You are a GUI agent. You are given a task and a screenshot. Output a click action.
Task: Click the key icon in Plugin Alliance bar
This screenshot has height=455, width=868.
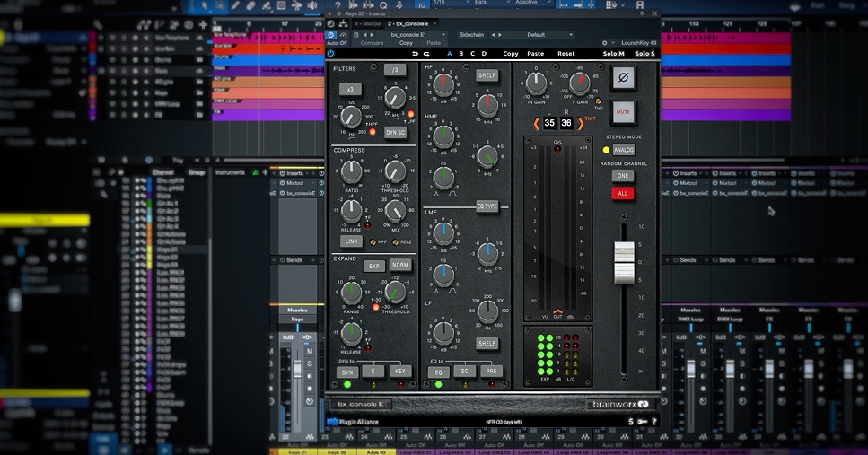(642, 422)
